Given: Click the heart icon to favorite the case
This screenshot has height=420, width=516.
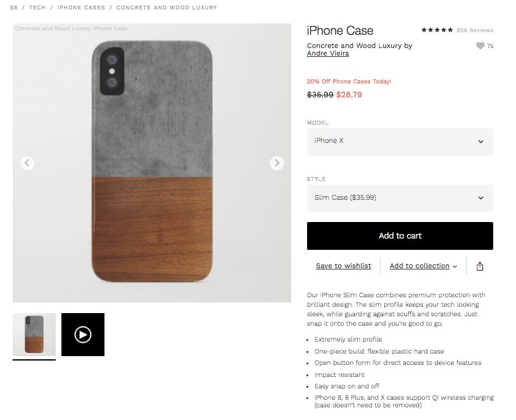Looking at the screenshot, I should tap(481, 46).
